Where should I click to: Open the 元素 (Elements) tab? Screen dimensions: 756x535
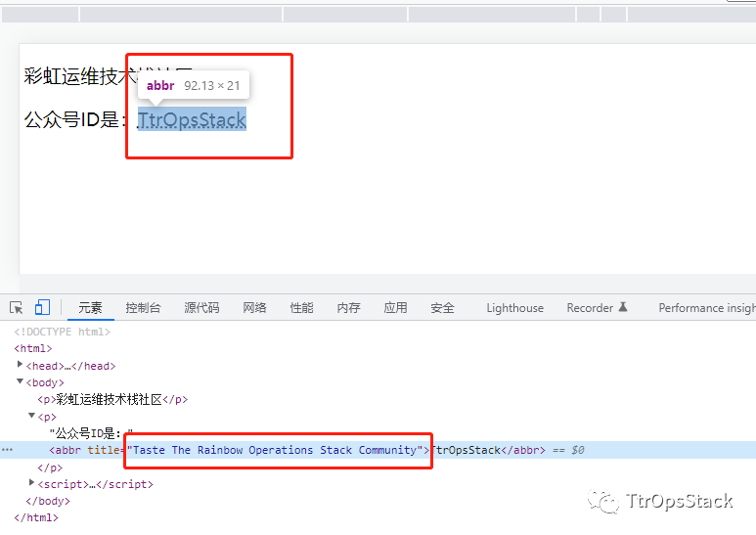(x=90, y=307)
